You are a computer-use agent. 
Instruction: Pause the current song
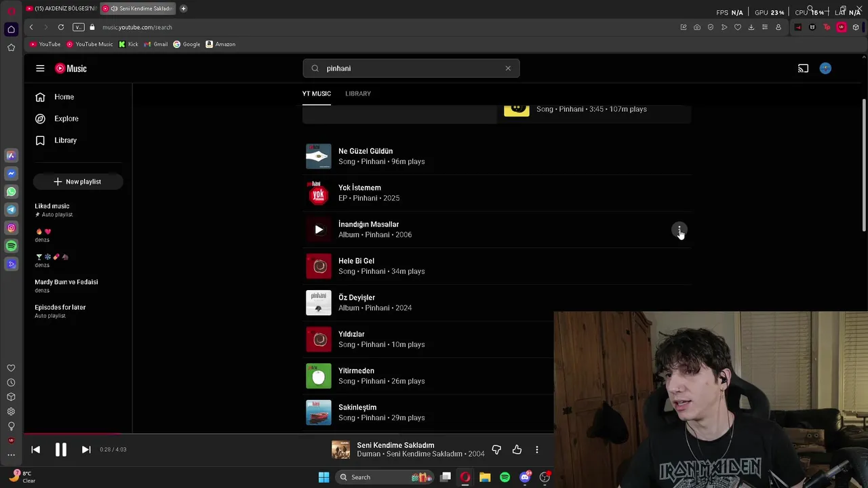60,449
